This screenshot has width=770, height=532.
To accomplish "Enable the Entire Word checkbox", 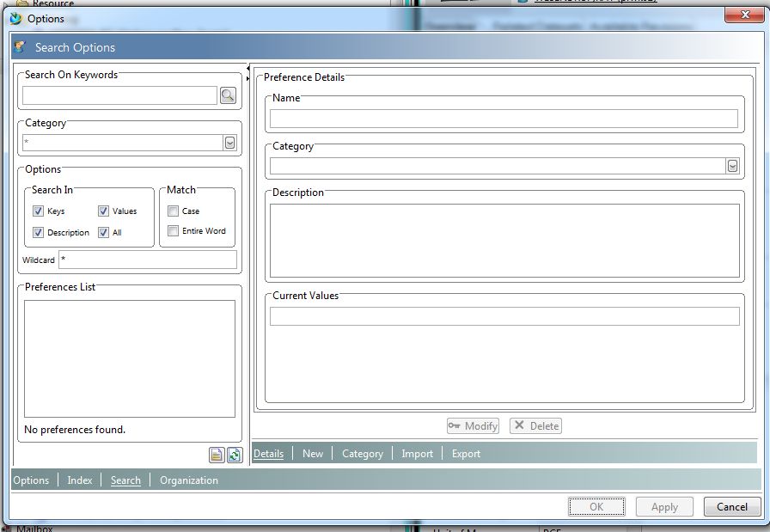I will point(173,231).
